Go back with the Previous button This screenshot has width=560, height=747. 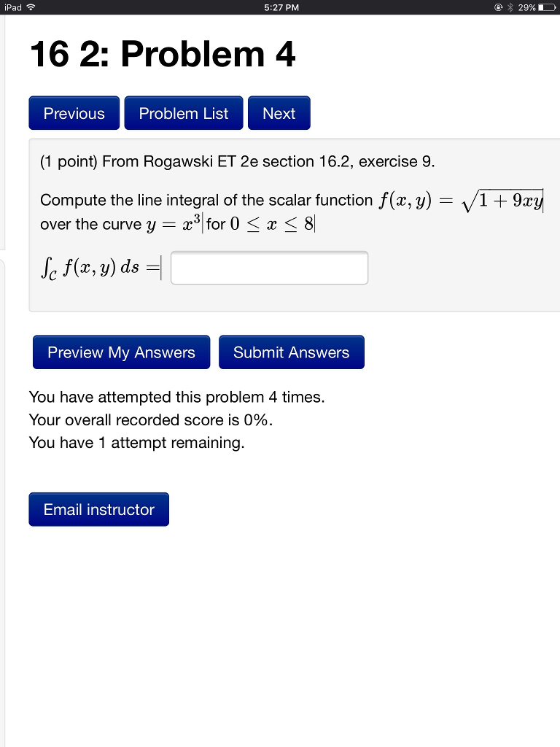[74, 112]
